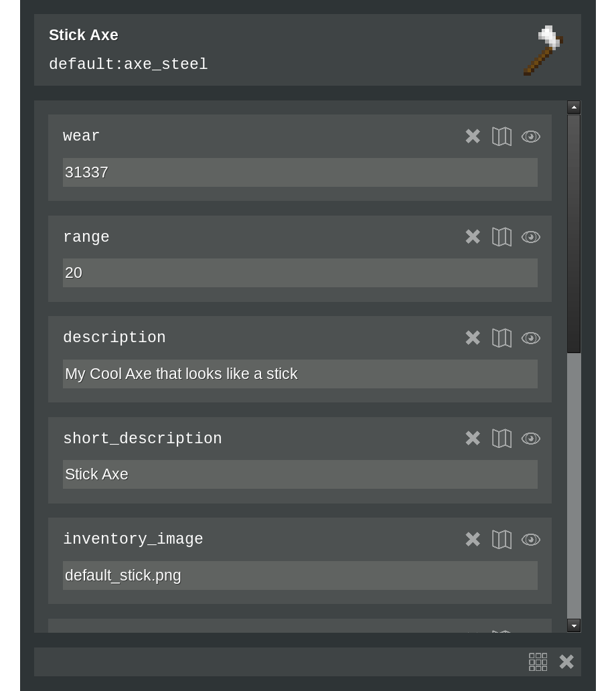Click the scrollbar up arrow button
The width and height of the screenshot is (616, 691).
(x=574, y=107)
